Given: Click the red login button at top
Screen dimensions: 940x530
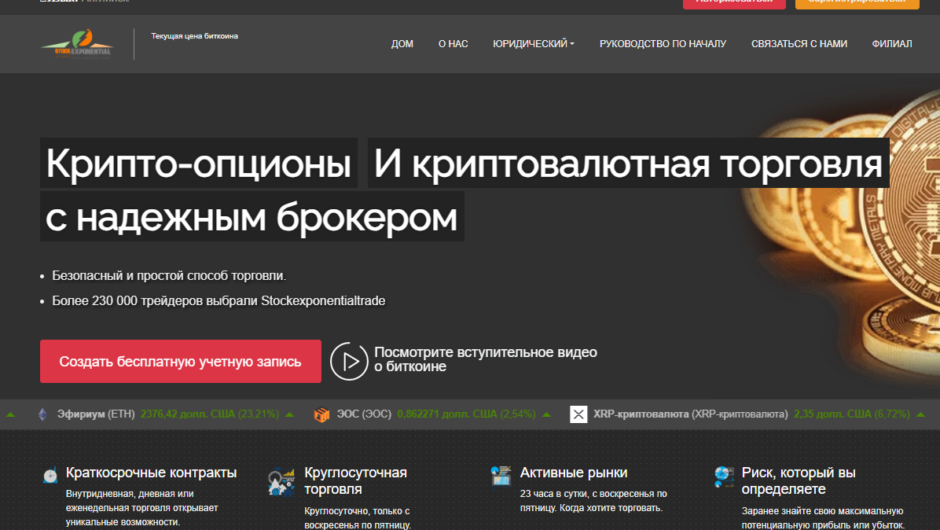Looking at the screenshot, I should pos(734,4).
